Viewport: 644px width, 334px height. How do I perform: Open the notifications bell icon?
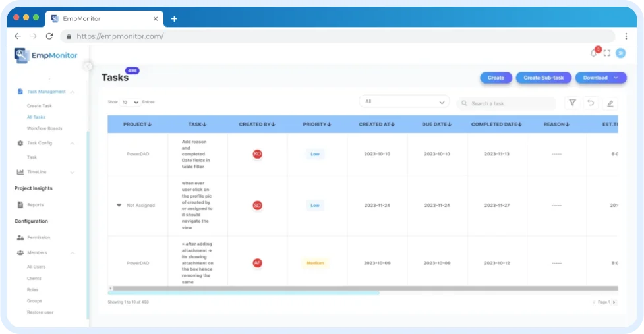(x=594, y=53)
